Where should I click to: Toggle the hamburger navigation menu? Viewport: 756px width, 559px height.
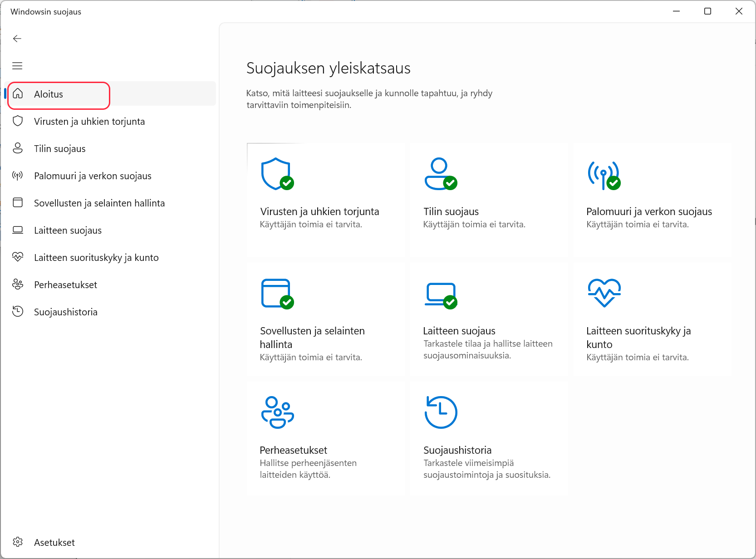tap(17, 66)
